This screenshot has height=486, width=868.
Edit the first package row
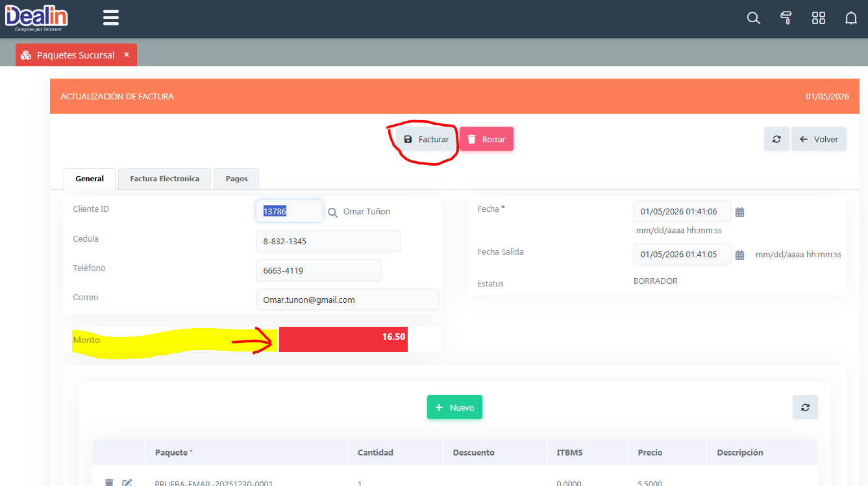pos(127,482)
